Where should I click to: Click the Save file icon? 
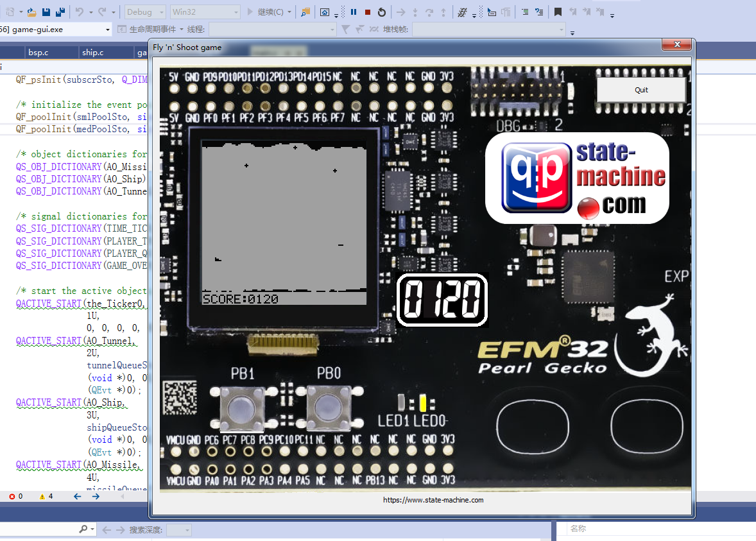pos(46,12)
